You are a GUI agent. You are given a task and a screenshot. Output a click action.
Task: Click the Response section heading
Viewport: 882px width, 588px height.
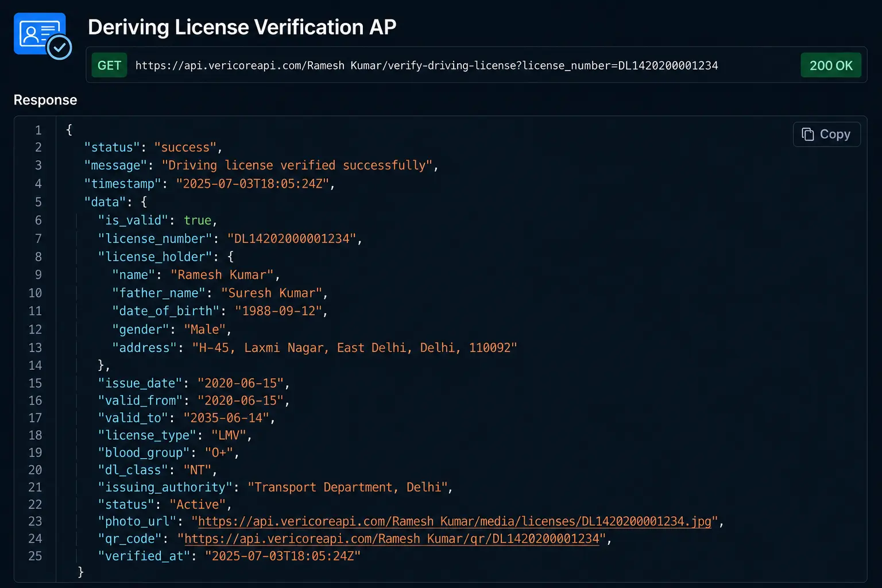click(x=45, y=100)
